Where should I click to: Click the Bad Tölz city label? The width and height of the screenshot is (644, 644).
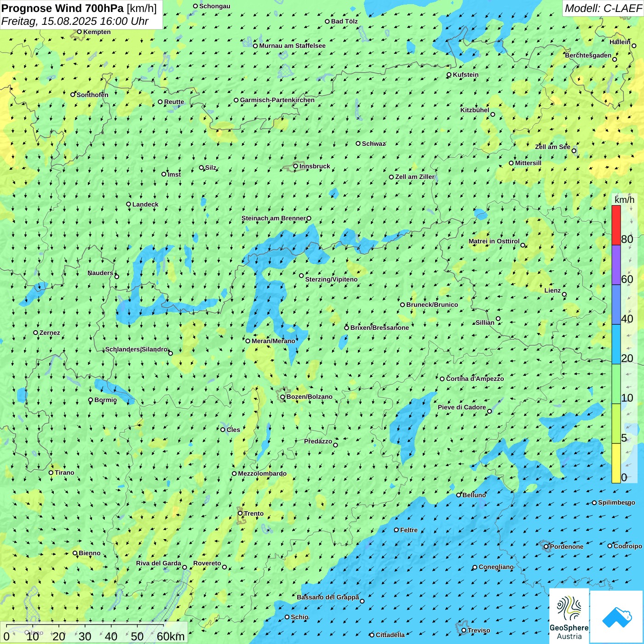pos(345,21)
